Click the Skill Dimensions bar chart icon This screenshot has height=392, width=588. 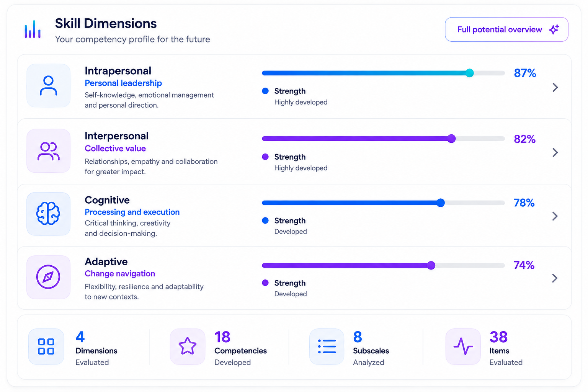point(33,29)
